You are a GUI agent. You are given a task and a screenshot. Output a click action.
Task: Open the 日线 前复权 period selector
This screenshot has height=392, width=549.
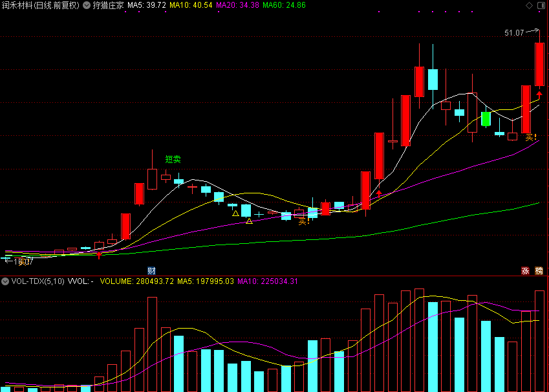pos(56,5)
